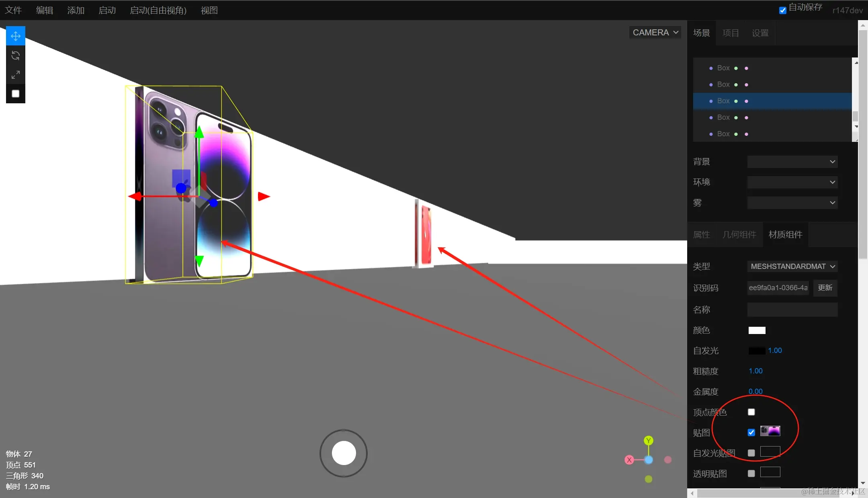Viewport: 868px width, 498px height.
Task: Open the 添加 menu
Action: pos(76,10)
